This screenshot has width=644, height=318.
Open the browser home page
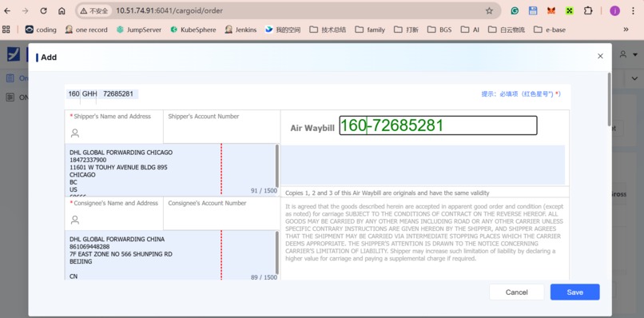(62, 11)
